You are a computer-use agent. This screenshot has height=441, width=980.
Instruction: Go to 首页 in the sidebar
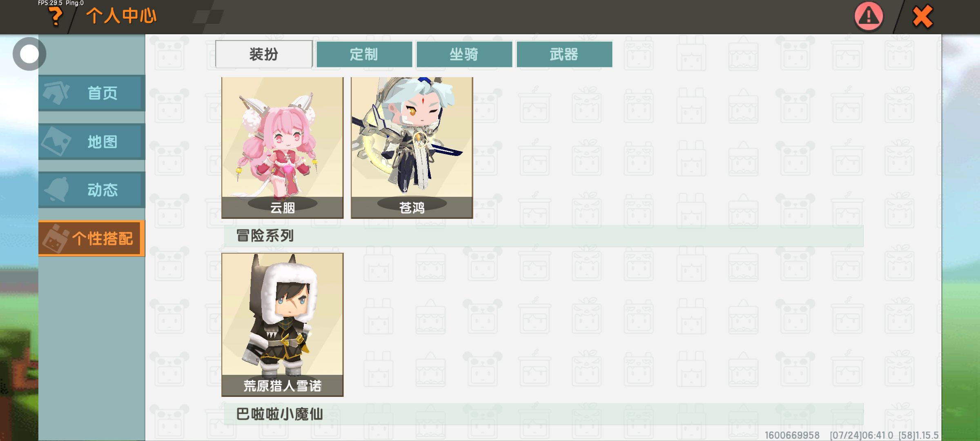(x=92, y=93)
